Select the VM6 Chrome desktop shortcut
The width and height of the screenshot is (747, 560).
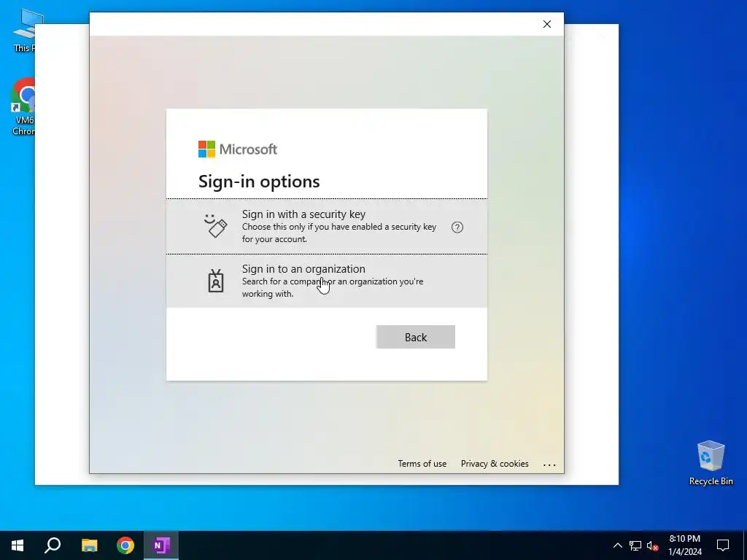click(23, 106)
